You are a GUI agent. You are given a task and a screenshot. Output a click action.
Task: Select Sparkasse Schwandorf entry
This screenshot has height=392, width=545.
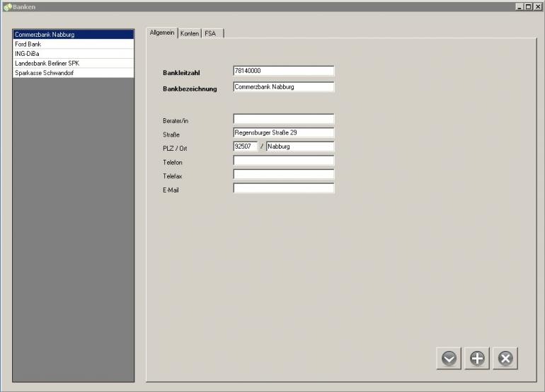(74, 73)
